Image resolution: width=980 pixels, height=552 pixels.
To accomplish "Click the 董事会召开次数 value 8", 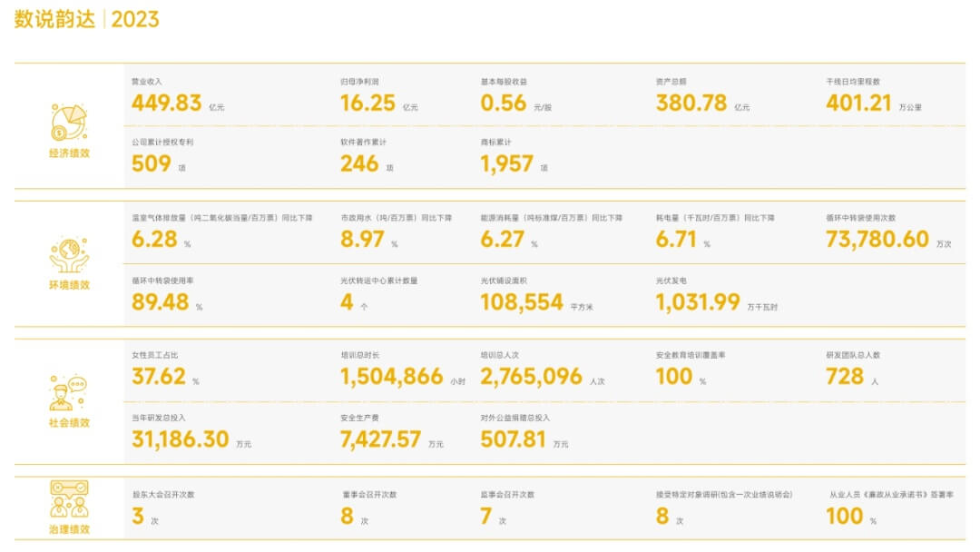I will (347, 517).
